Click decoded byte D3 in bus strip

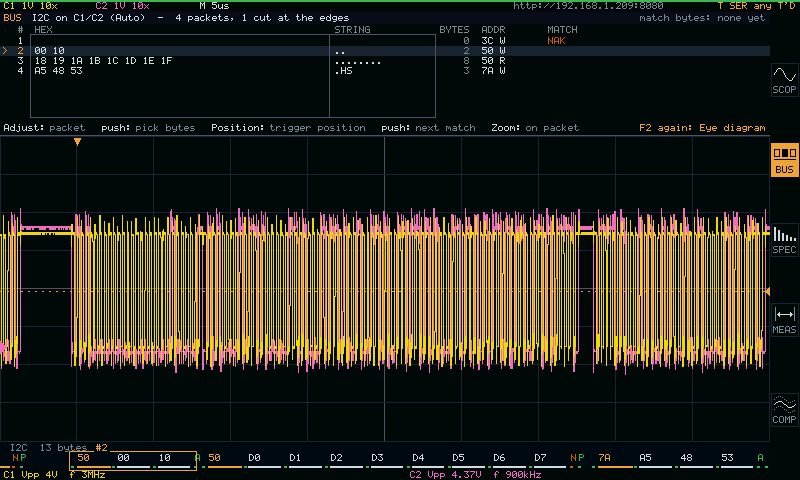(377, 458)
